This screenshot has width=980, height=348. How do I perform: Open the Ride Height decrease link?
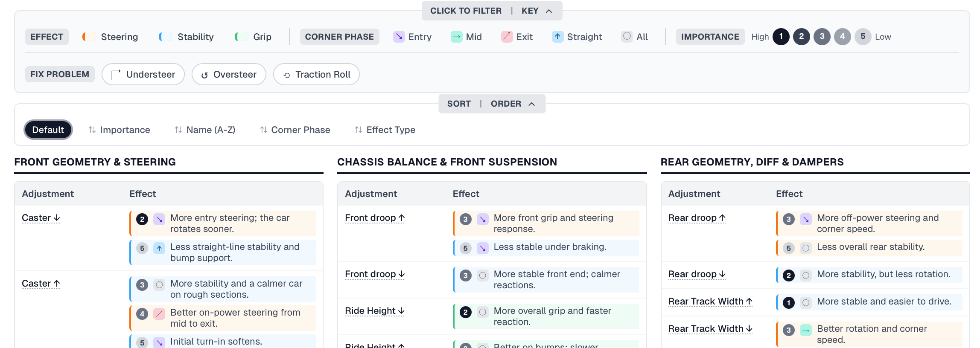pyautogui.click(x=375, y=311)
